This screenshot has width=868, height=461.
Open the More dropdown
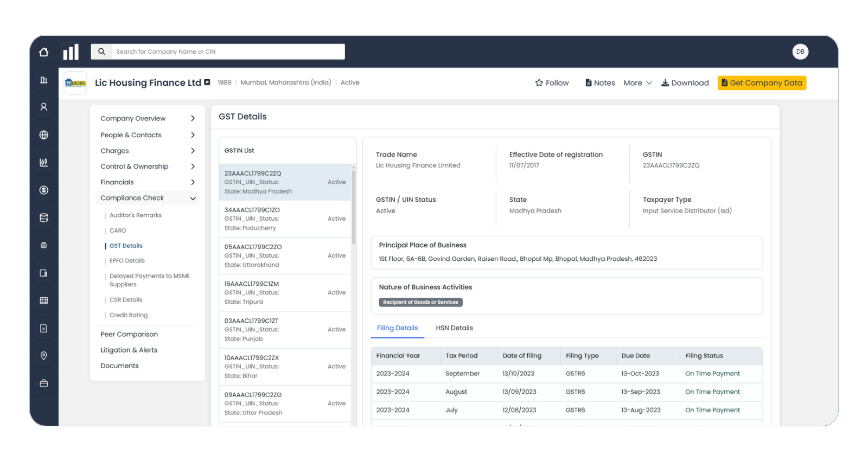(637, 83)
